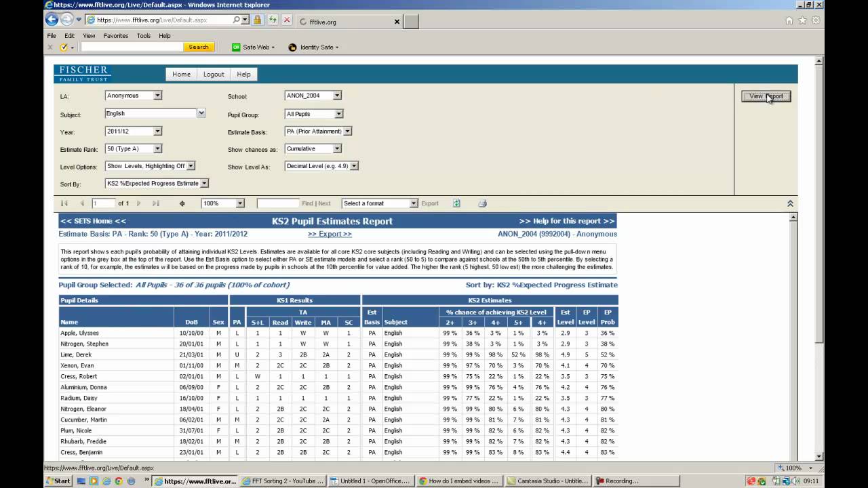
Task: Open the Subject dropdown showing English
Action: tap(155, 113)
